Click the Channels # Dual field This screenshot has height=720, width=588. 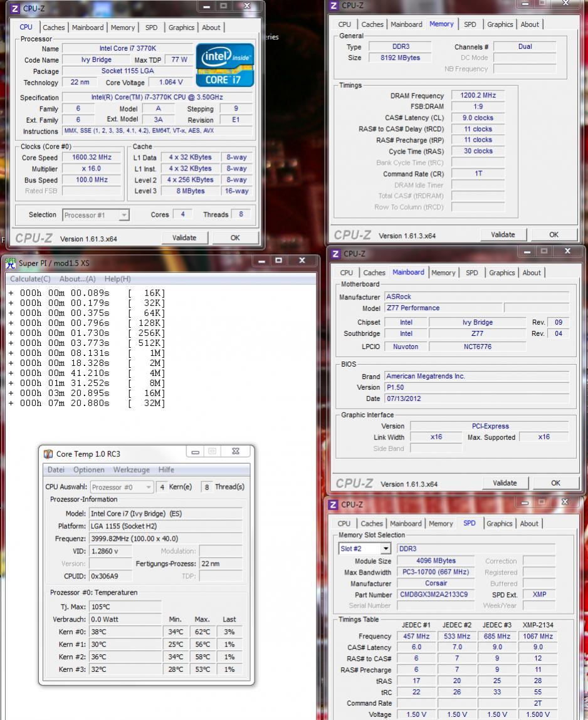[525, 47]
